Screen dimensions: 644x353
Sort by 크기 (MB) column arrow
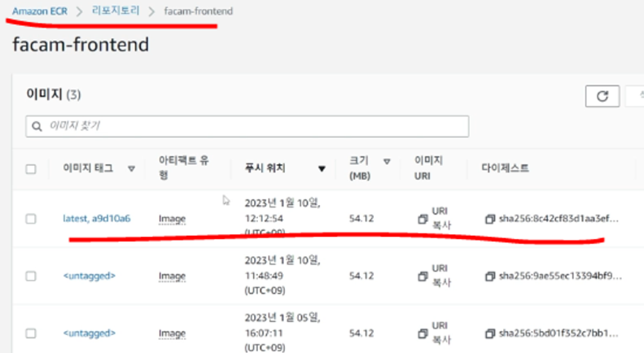[x=387, y=161]
